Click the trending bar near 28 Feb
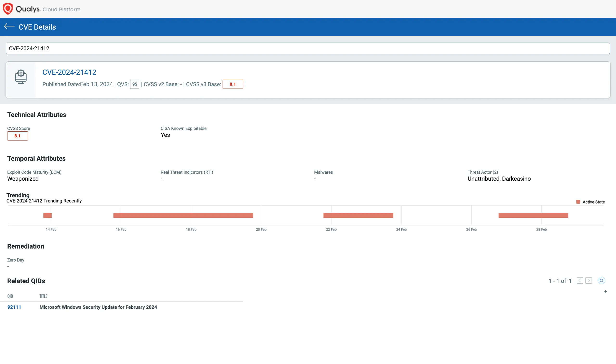 tap(533, 215)
